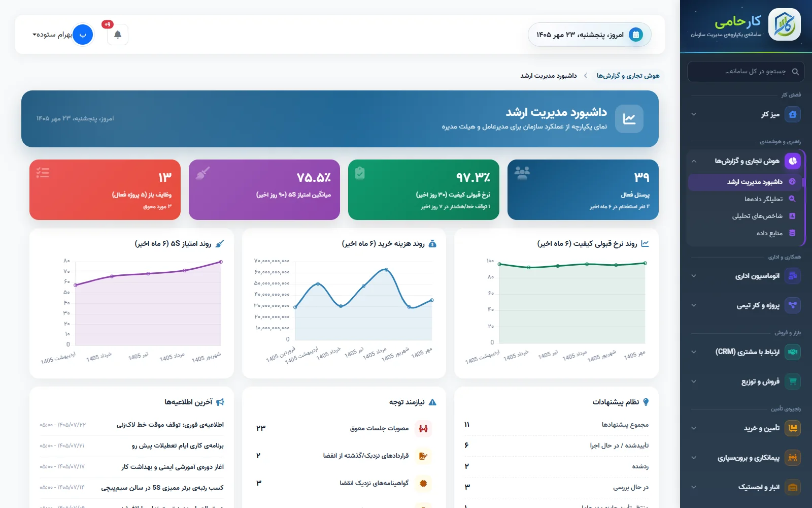Collapse the هوش تجاری و گزارش‌ها section chevron
This screenshot has width=812, height=508.
pyautogui.click(x=694, y=161)
